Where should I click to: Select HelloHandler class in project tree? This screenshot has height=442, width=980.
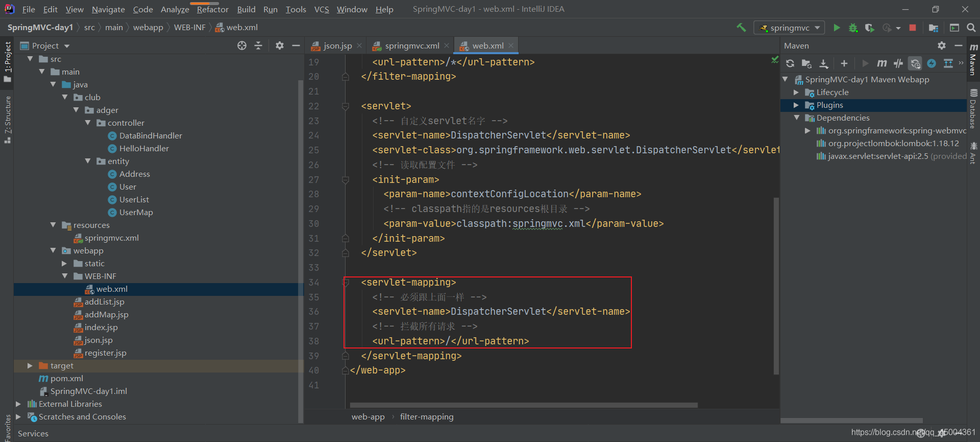coord(144,148)
